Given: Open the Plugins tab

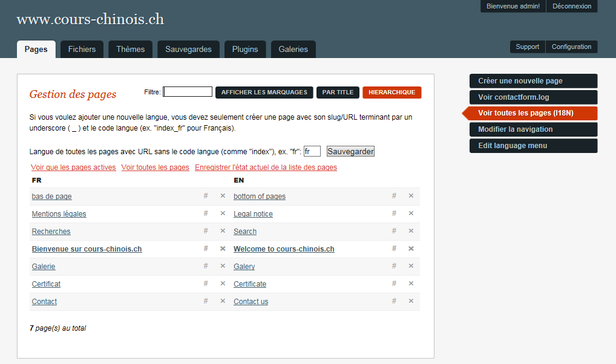Looking at the screenshot, I should [245, 49].
